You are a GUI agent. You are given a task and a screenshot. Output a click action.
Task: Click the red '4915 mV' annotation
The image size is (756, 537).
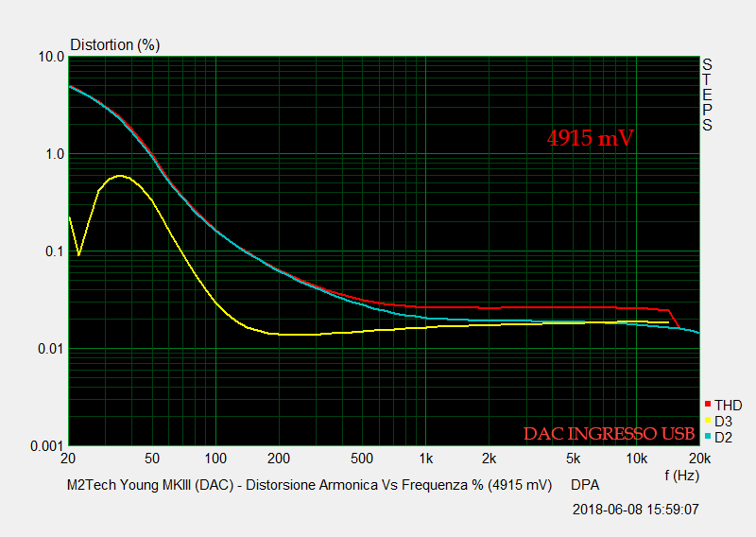(x=590, y=138)
